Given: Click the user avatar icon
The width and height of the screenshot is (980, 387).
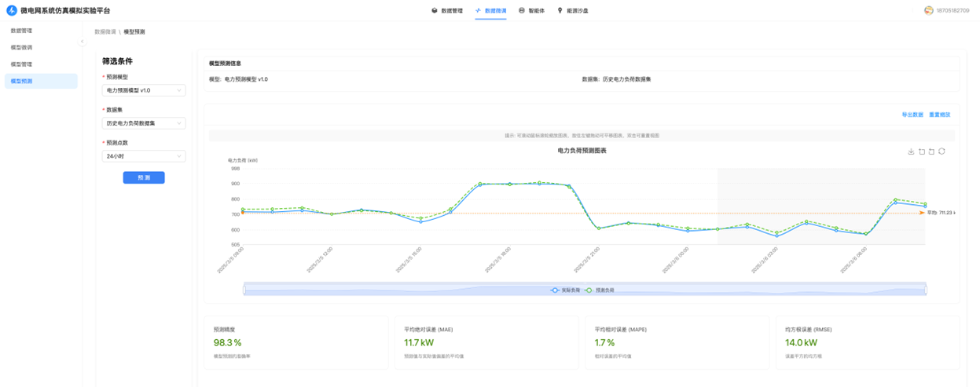Looking at the screenshot, I should [x=928, y=11].
